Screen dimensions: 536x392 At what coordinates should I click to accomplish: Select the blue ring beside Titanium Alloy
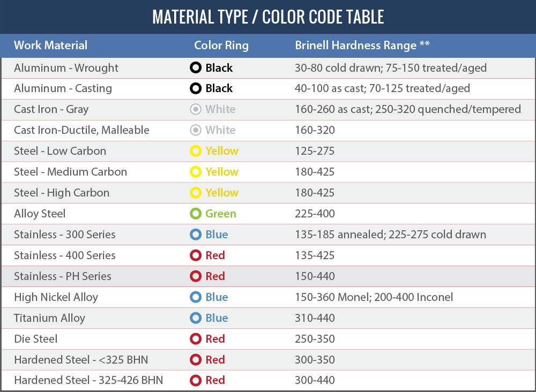pyautogui.click(x=196, y=318)
